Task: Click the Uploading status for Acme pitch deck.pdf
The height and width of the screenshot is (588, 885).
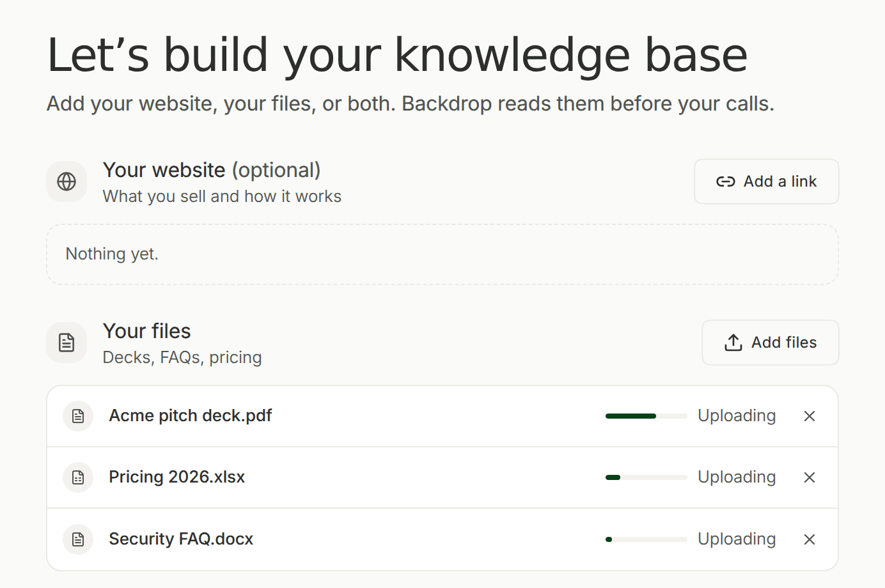Action: pos(737,416)
